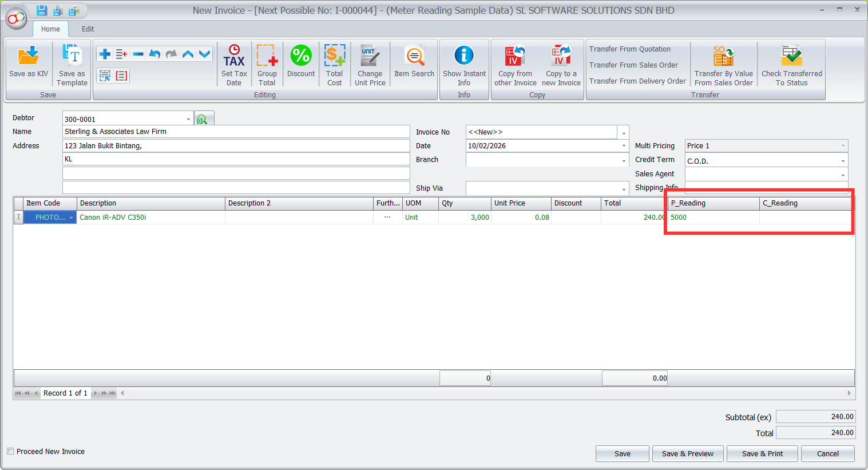The width and height of the screenshot is (868, 470).
Task: Click the C_Reading cell in first row
Action: pyautogui.click(x=804, y=218)
